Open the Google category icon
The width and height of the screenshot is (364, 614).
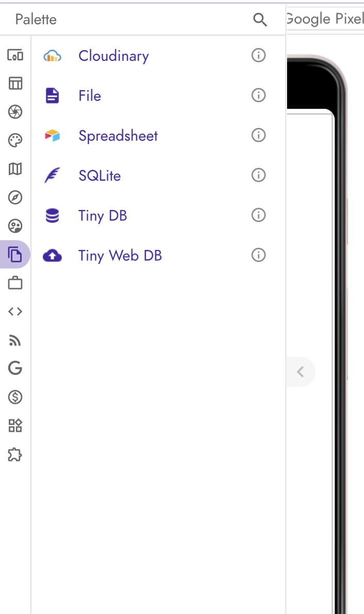point(15,368)
